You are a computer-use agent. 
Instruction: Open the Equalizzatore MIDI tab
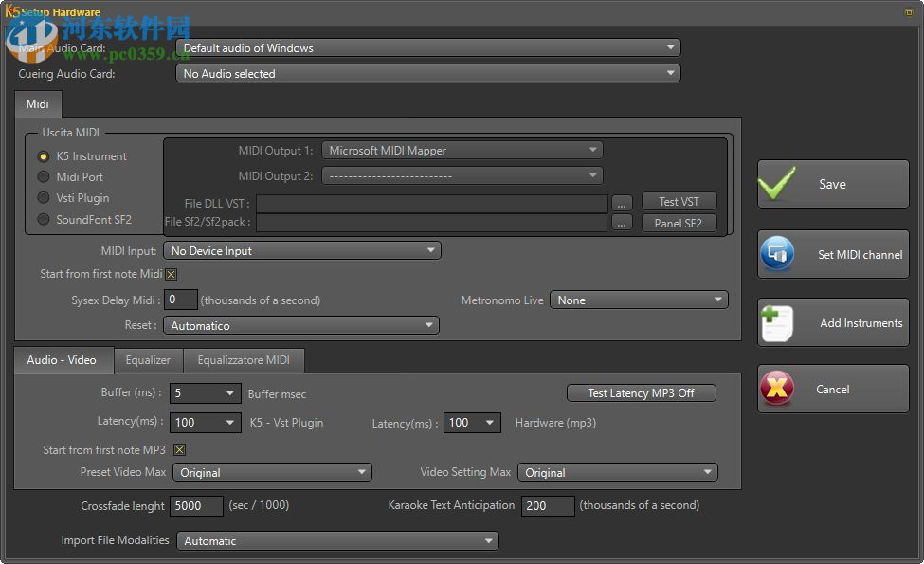(244, 360)
